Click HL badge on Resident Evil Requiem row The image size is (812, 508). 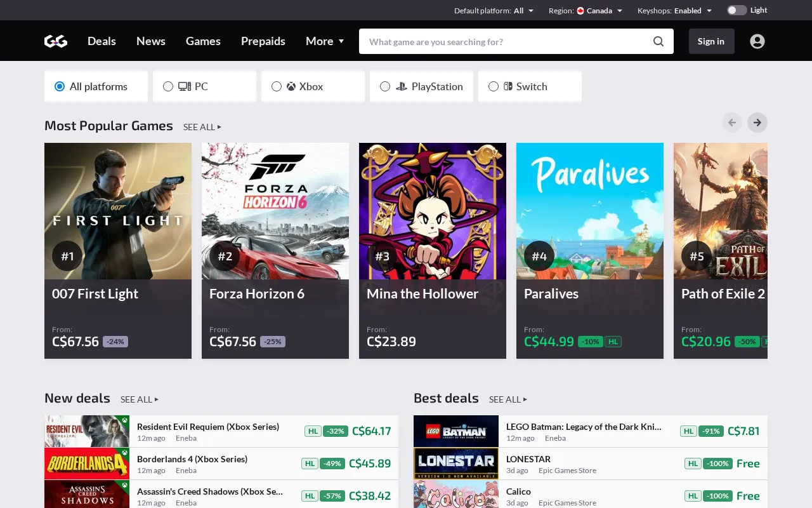313,431
